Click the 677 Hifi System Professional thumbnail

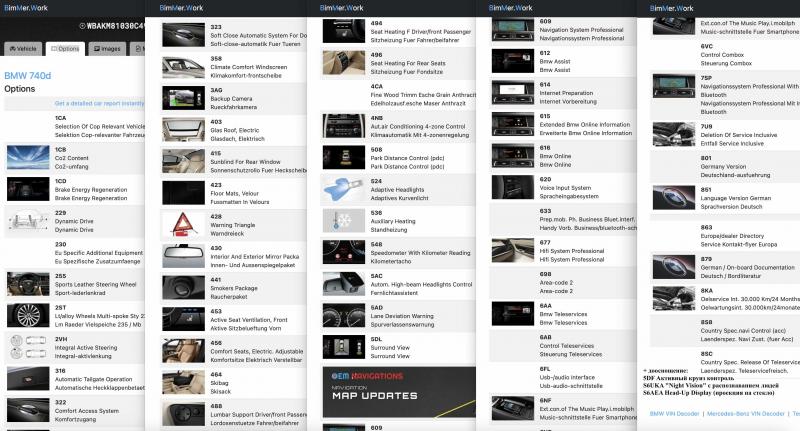513,250
